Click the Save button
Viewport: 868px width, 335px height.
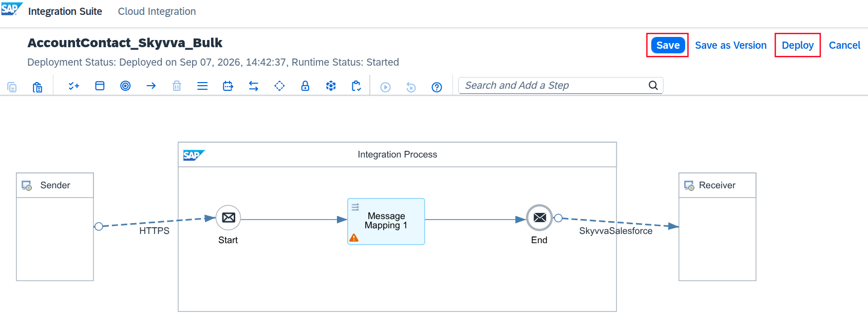coord(668,45)
